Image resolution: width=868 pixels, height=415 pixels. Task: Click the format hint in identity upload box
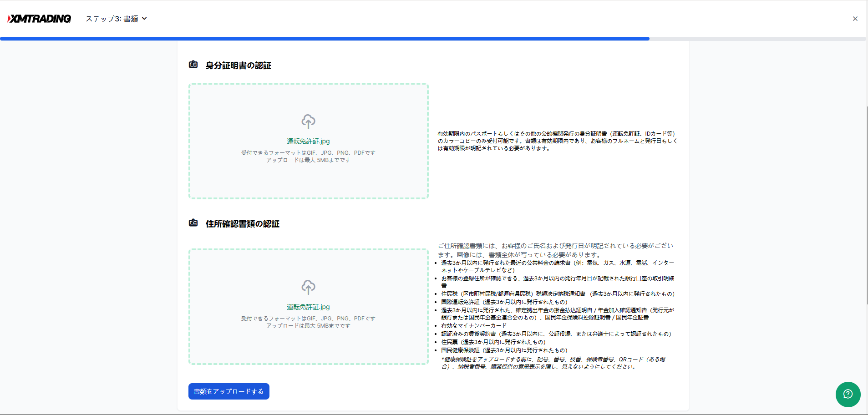point(308,157)
